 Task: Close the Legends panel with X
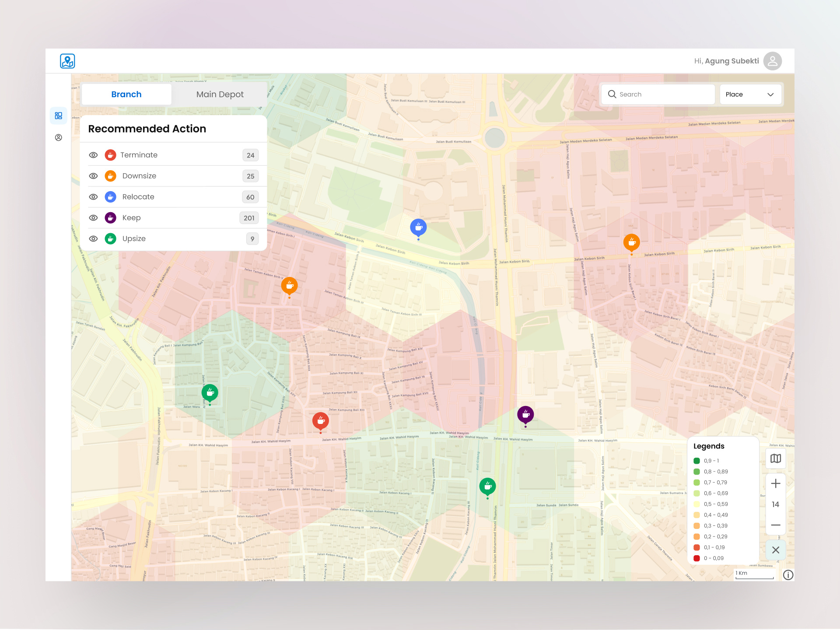[775, 550]
